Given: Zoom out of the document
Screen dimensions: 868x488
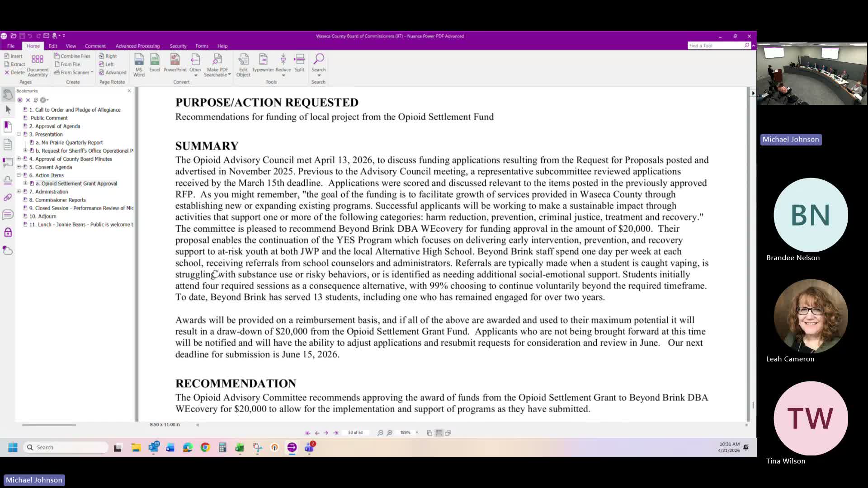Looking at the screenshot, I should pos(380,433).
